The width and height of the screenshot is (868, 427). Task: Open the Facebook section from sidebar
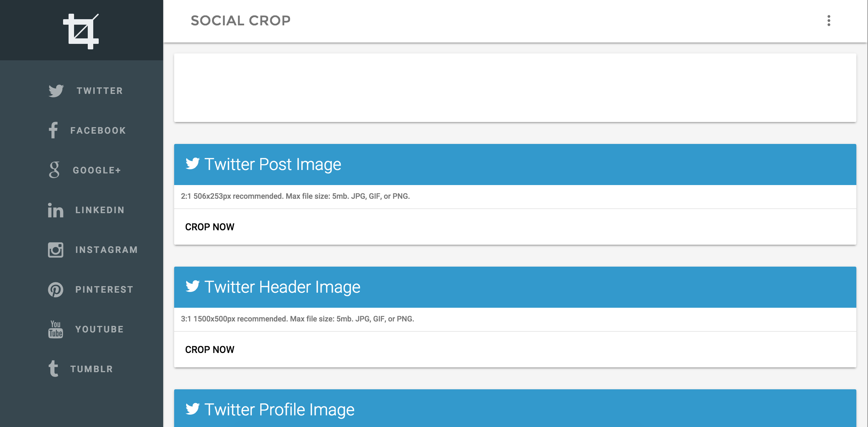point(98,131)
